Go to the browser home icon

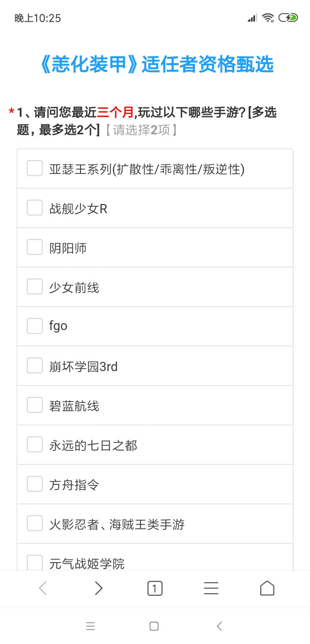[267, 588]
